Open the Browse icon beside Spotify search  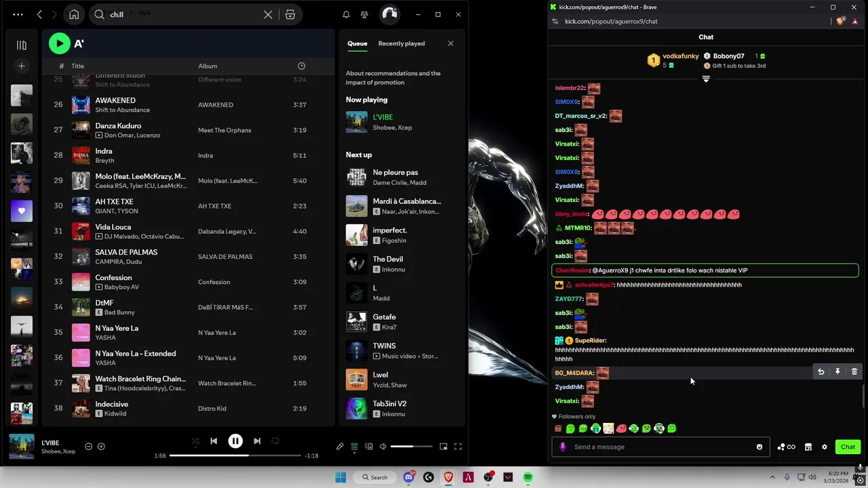290,14
